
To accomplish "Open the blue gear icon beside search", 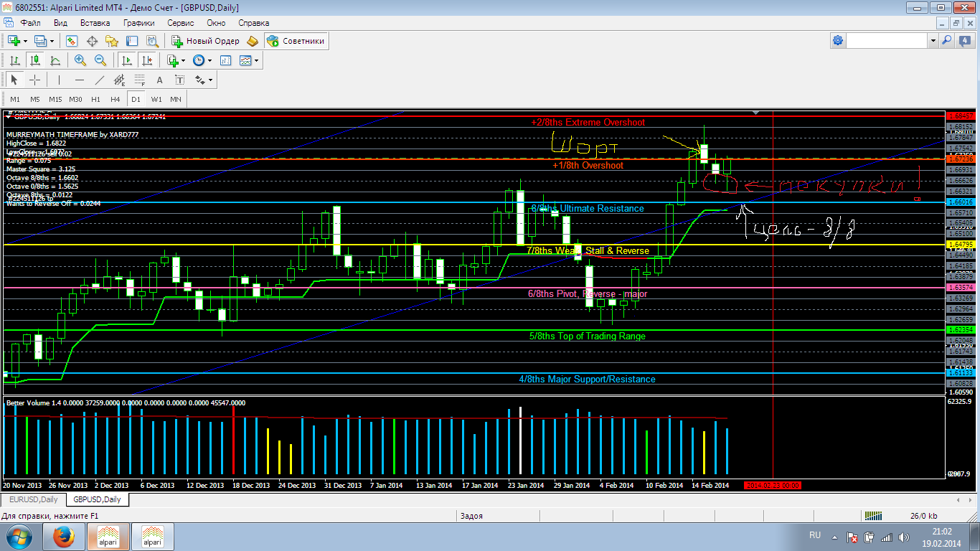I will tap(838, 41).
